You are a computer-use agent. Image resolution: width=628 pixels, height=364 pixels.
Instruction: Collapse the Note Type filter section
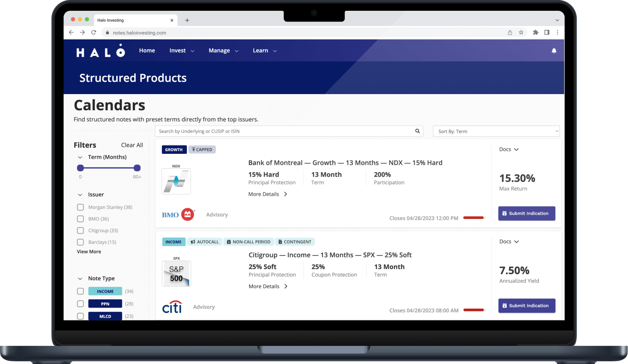tap(80, 279)
